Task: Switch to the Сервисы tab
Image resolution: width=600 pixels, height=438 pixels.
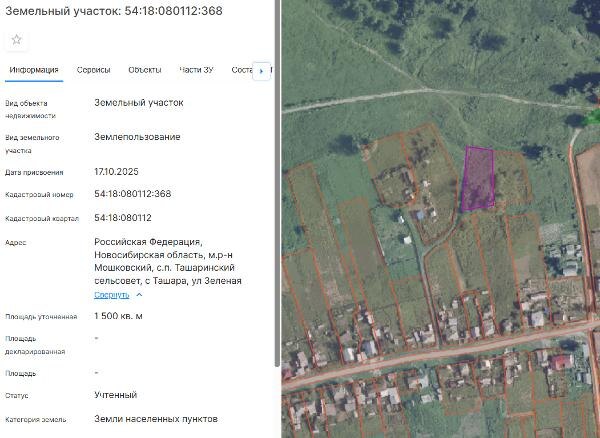Action: tap(93, 70)
